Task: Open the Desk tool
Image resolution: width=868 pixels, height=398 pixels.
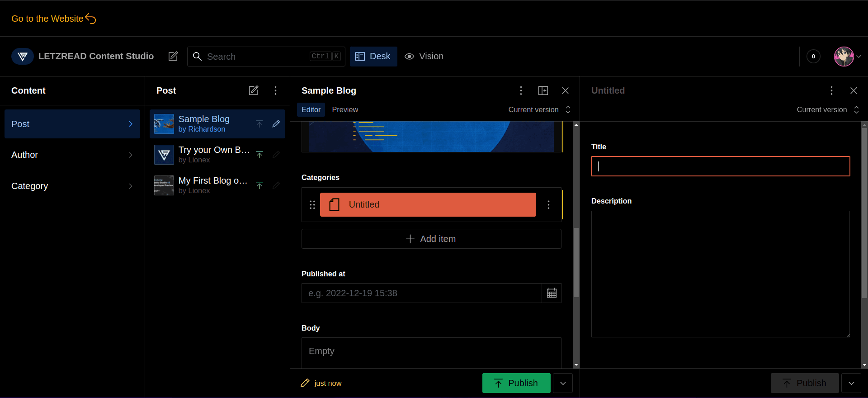Action: 373,56
